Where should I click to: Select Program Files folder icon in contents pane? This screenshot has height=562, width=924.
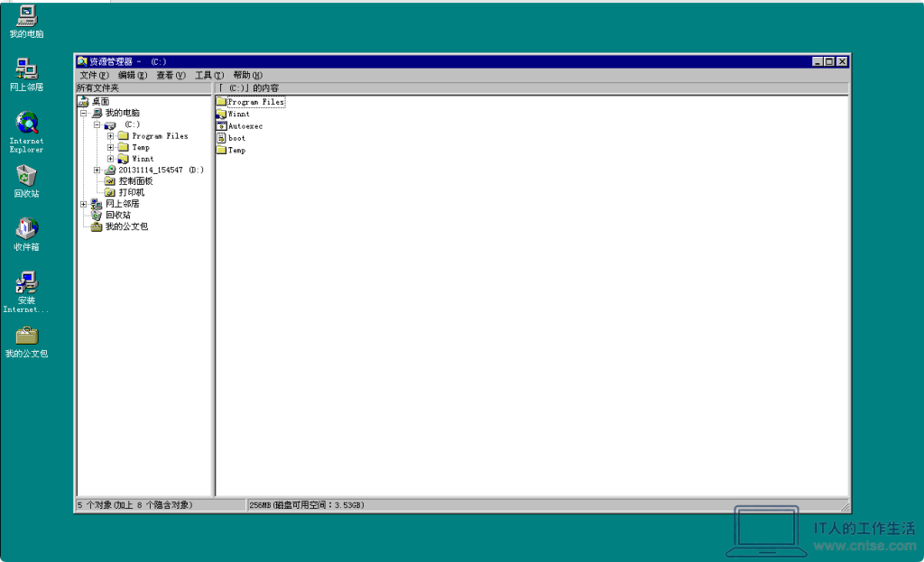pyautogui.click(x=222, y=102)
